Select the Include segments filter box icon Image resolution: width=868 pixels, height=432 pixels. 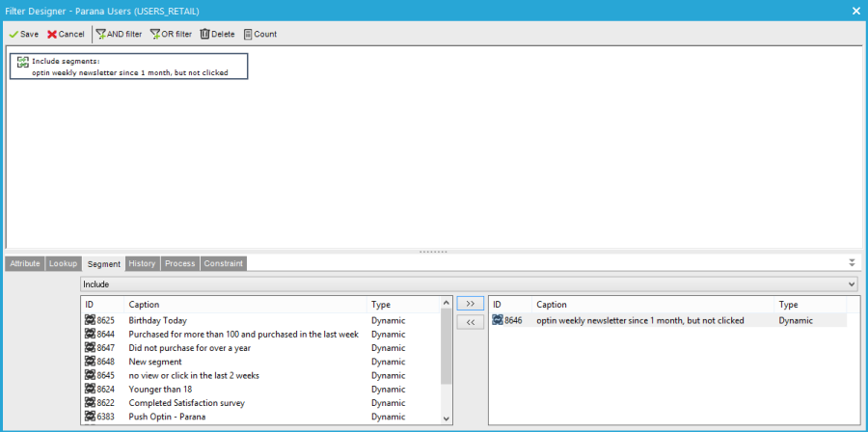tap(23, 62)
